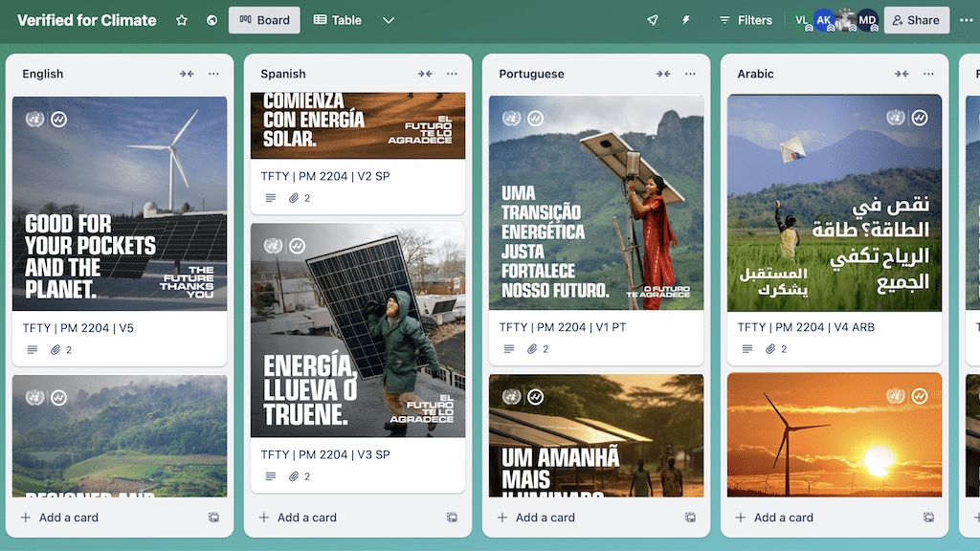Open Portuguese list actions menu

tap(690, 74)
